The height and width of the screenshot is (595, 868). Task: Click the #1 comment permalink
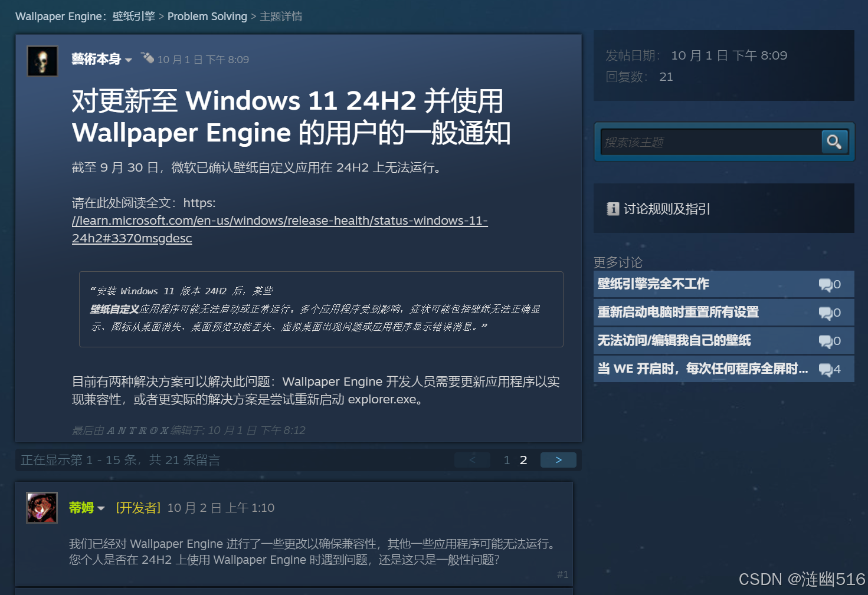(562, 574)
